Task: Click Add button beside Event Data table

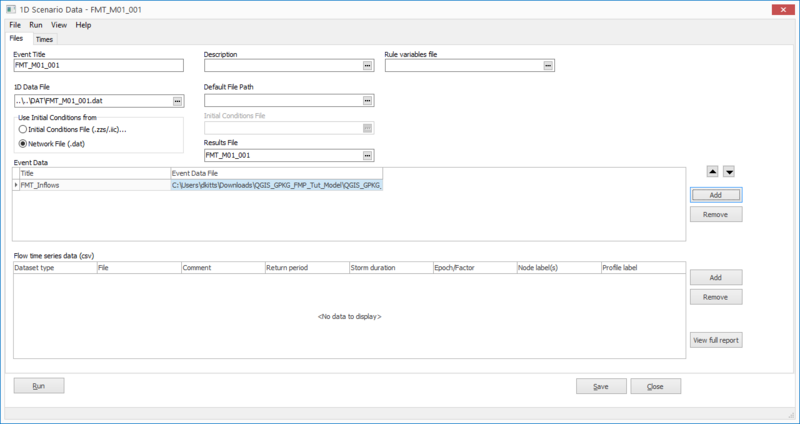Action: point(716,194)
